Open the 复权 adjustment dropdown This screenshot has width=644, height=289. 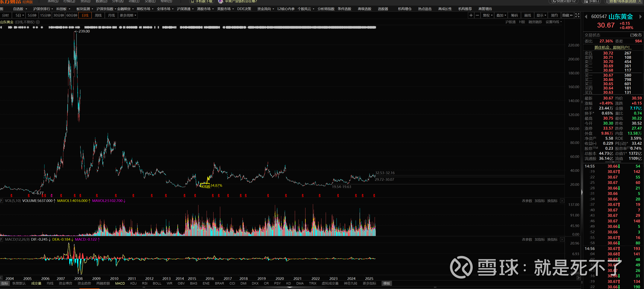(x=487, y=15)
